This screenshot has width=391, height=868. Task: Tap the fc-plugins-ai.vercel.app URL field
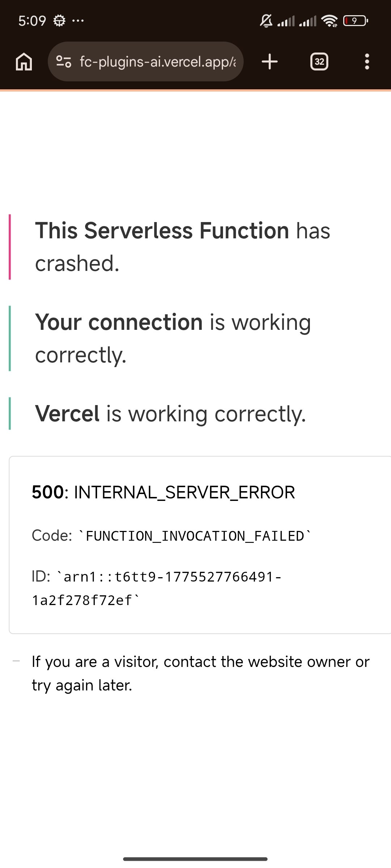(x=157, y=62)
